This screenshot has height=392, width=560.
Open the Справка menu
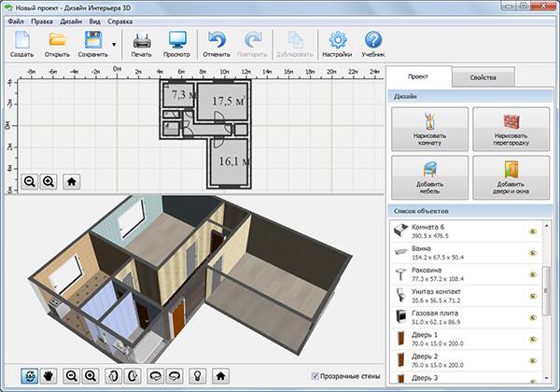click(x=120, y=21)
